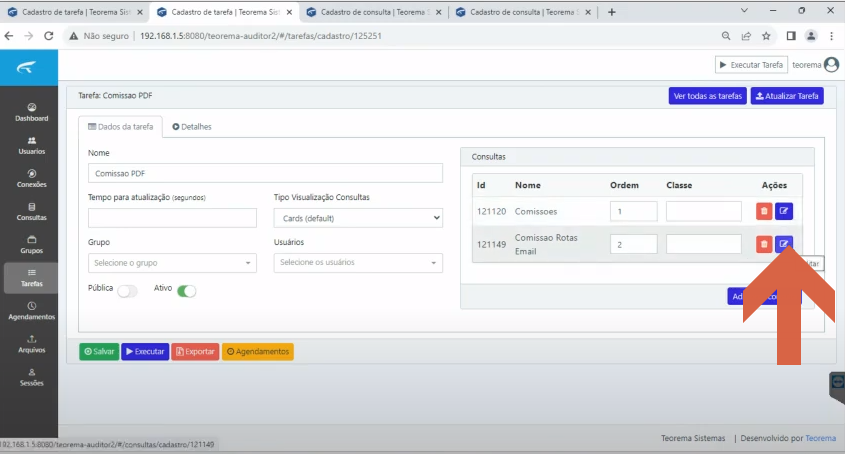Click the yellow Agendamentos button
The width and height of the screenshot is (845, 454).
258,352
